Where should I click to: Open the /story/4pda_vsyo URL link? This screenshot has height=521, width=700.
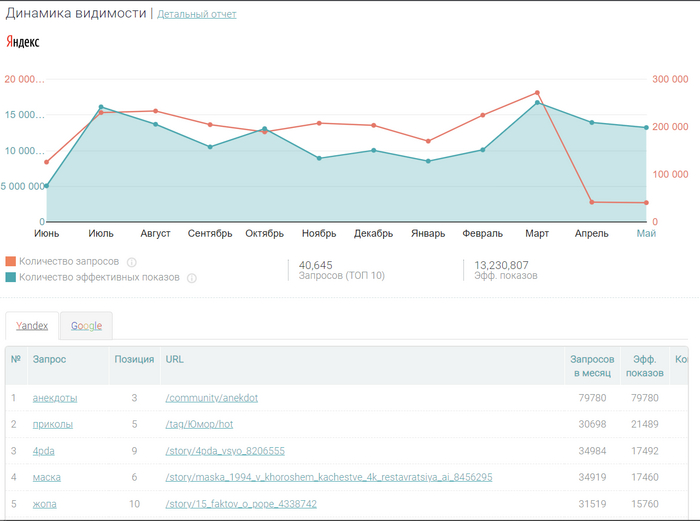click(225, 451)
